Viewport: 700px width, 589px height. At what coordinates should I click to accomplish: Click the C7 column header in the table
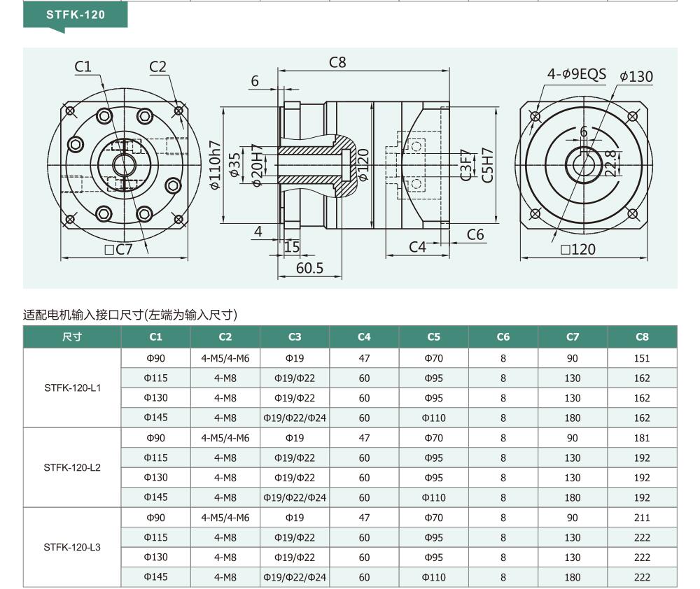(x=573, y=337)
